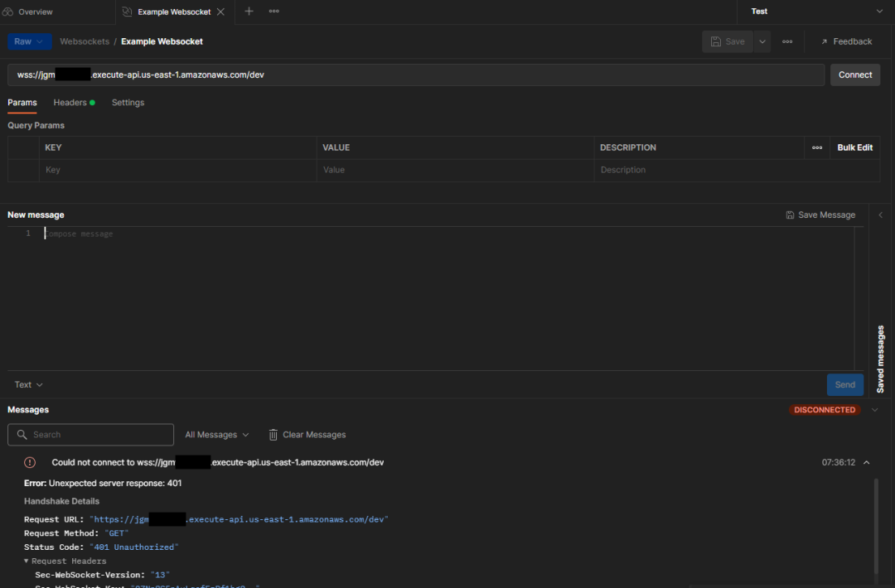Open more request actions ellipsis beside Save

pos(787,41)
